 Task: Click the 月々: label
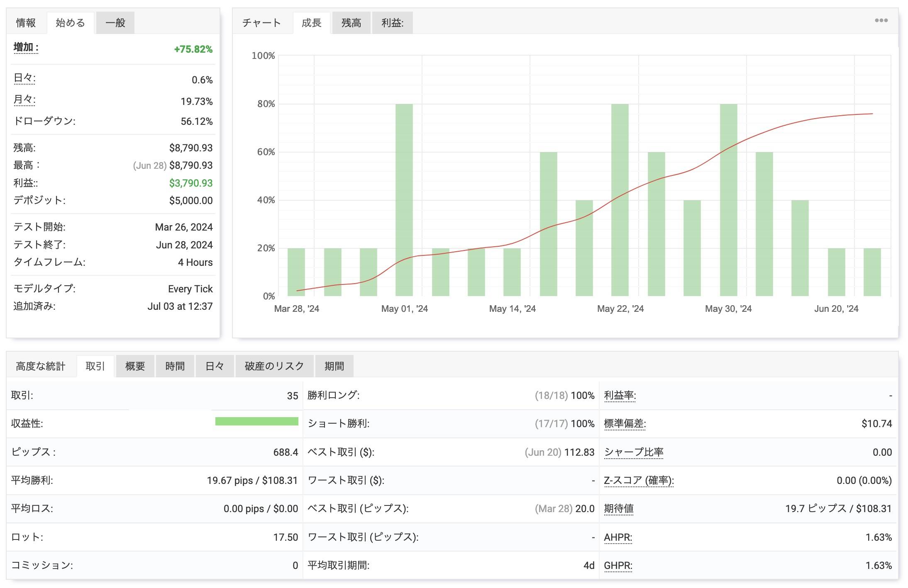coord(24,100)
